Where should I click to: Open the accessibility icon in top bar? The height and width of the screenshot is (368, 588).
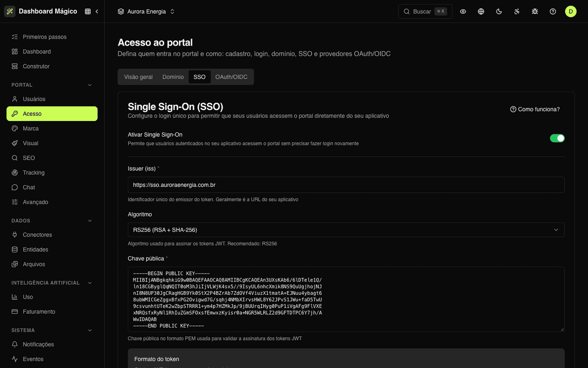click(x=517, y=11)
